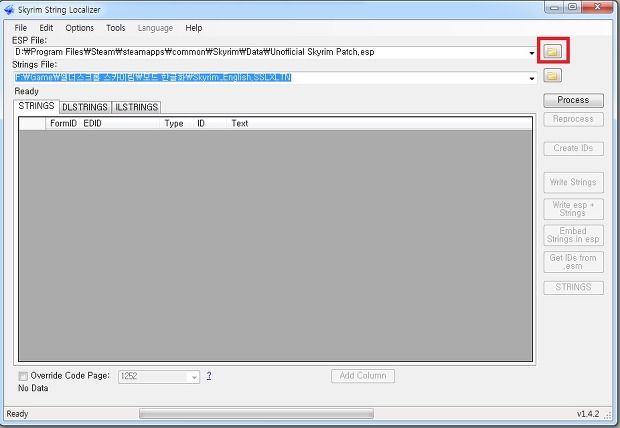620x428 pixels.
Task: Sort by the Type column header
Action: point(174,123)
